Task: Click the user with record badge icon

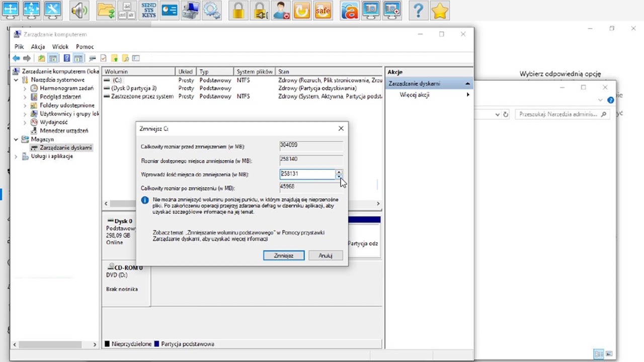Action: pos(281,9)
